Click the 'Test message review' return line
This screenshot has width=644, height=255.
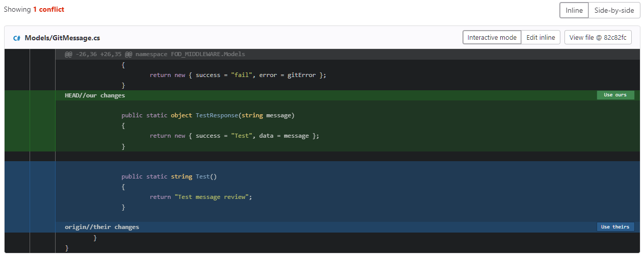click(201, 197)
